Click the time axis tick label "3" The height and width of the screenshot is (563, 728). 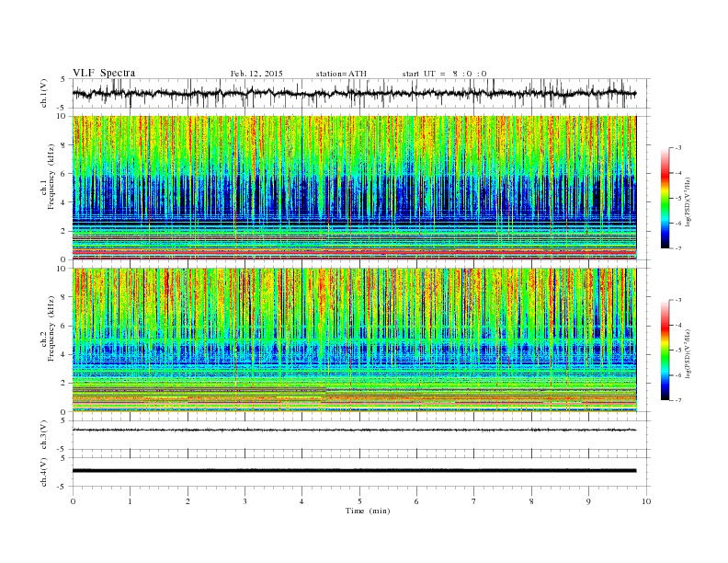pos(245,501)
